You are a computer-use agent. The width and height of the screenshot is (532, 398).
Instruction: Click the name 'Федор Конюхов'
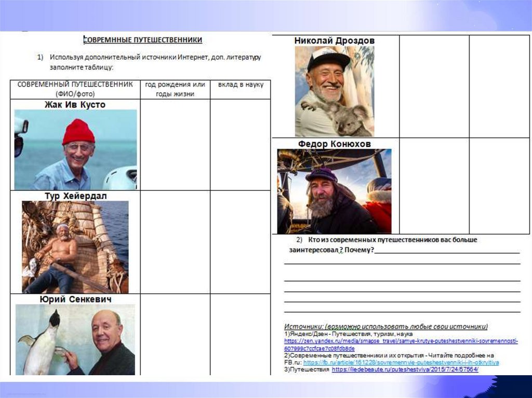(335, 144)
